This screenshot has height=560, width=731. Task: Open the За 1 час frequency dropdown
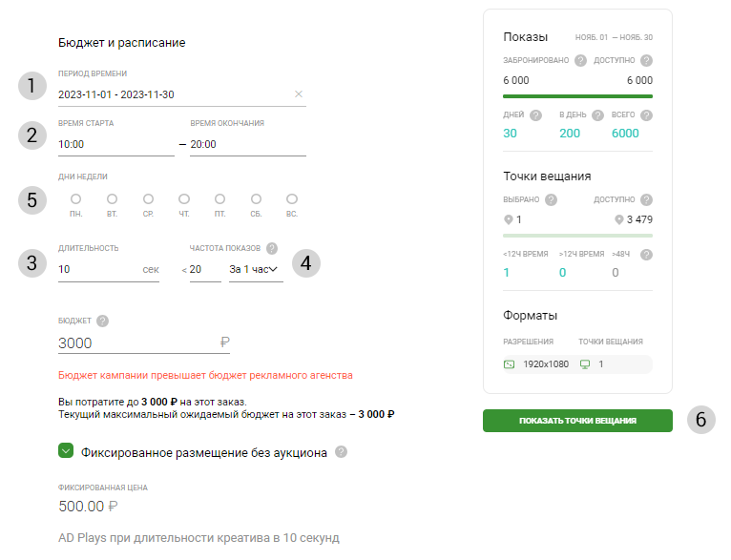coord(255,270)
